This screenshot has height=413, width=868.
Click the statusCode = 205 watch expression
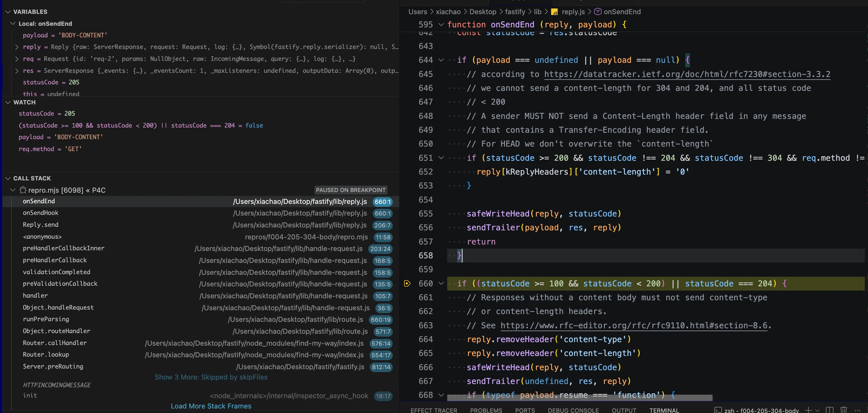coord(47,114)
